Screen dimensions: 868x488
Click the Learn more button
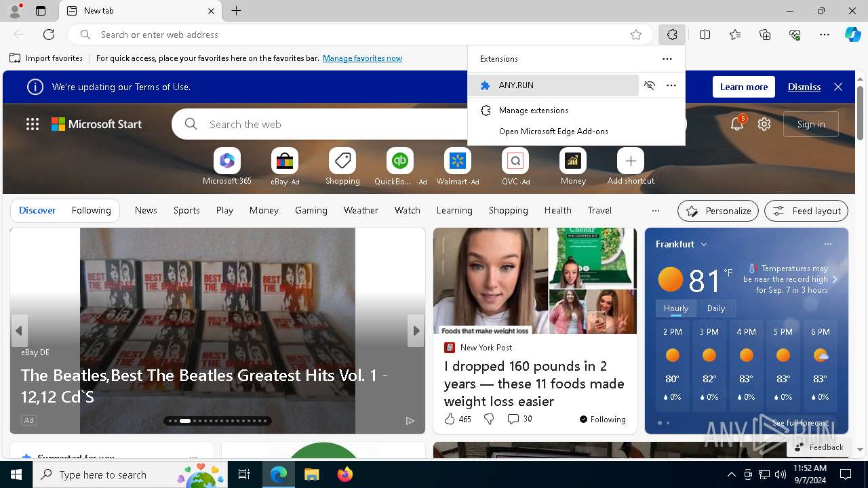click(744, 87)
